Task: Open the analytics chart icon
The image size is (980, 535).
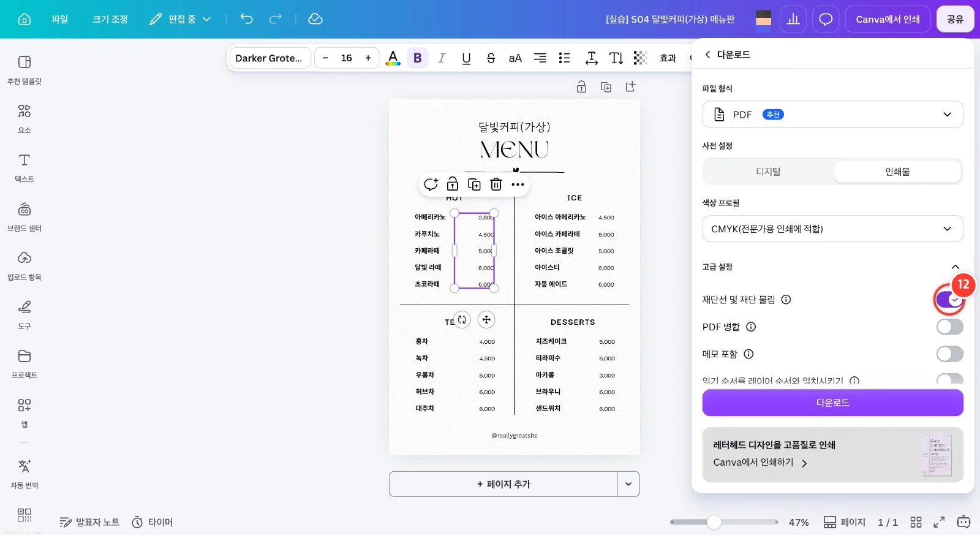Action: pyautogui.click(x=793, y=19)
